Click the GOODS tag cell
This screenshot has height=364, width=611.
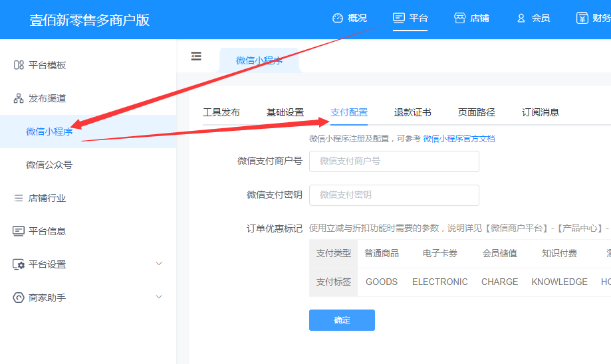(382, 282)
